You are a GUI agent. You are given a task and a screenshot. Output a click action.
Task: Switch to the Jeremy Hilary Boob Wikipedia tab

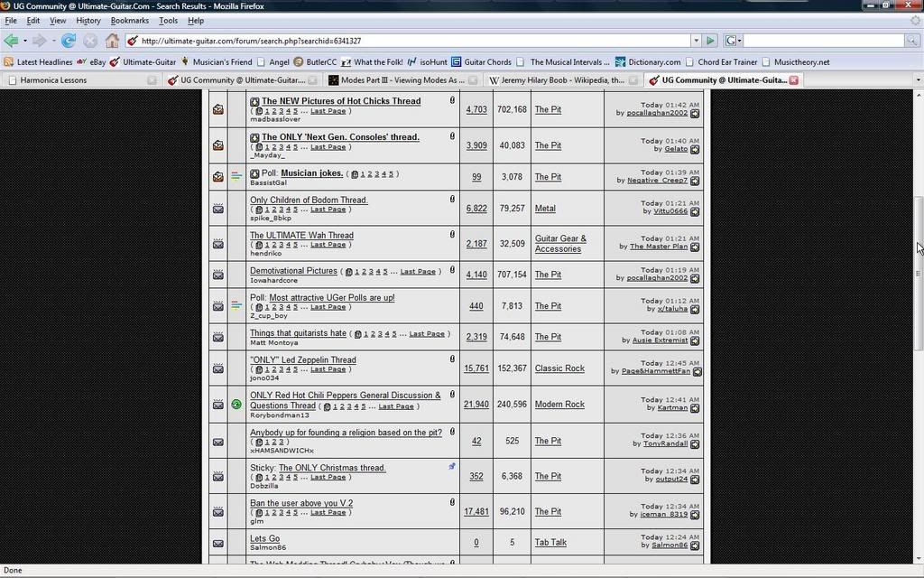point(563,80)
